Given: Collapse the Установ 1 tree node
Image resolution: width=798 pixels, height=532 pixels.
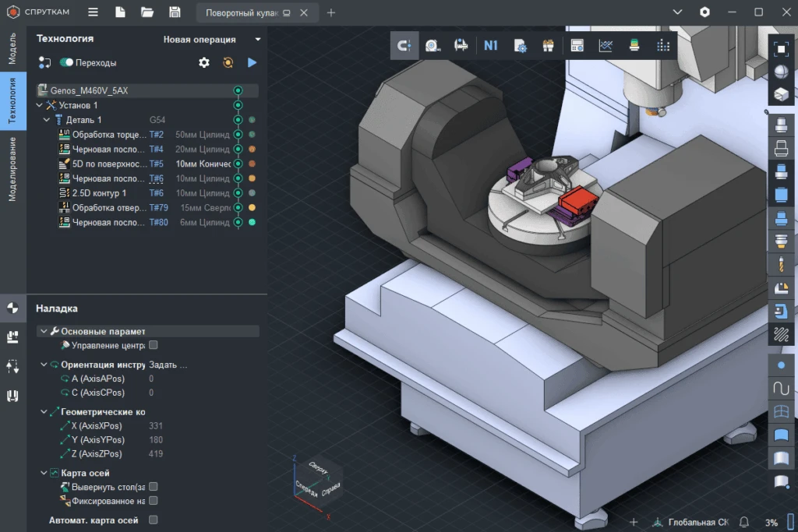Looking at the screenshot, I should 41,105.
